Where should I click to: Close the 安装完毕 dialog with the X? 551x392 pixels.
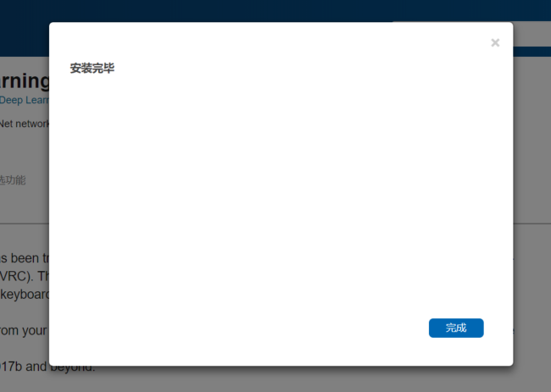tap(495, 43)
